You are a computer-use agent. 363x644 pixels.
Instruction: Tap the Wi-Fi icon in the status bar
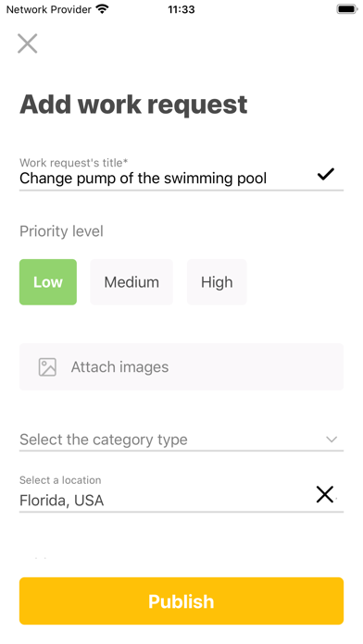tap(102, 9)
